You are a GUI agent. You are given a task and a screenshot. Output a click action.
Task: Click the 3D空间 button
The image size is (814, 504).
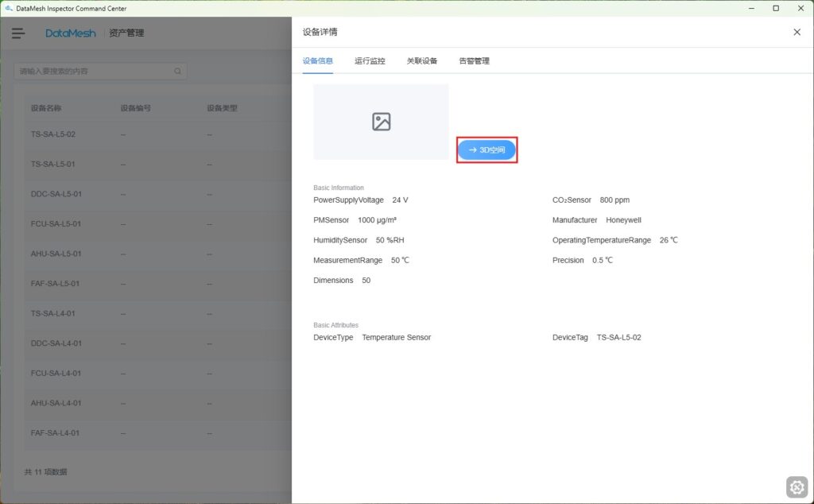pyautogui.click(x=486, y=149)
